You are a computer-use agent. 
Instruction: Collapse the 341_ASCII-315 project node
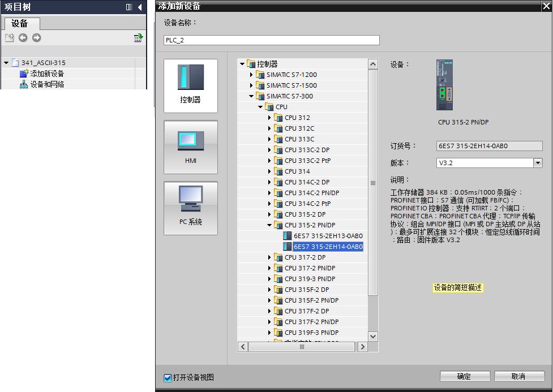click(x=6, y=63)
